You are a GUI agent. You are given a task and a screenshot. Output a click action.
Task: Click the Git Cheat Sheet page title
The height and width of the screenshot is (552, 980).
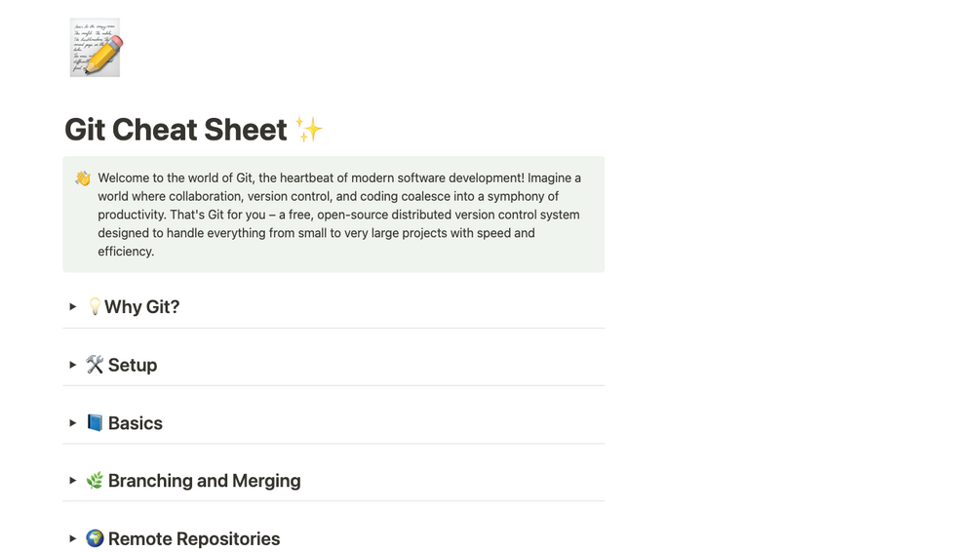coord(176,130)
